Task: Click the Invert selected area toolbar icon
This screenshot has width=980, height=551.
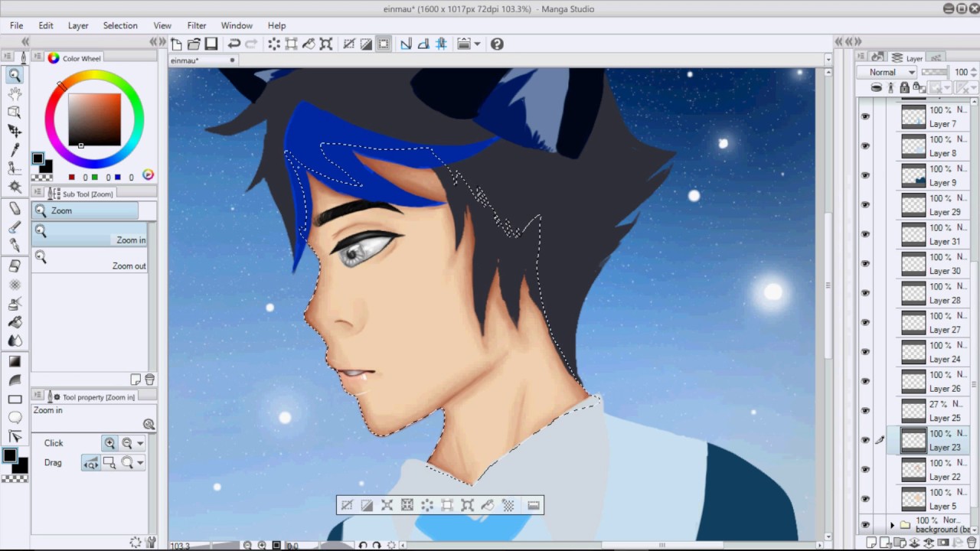Action: (366, 44)
